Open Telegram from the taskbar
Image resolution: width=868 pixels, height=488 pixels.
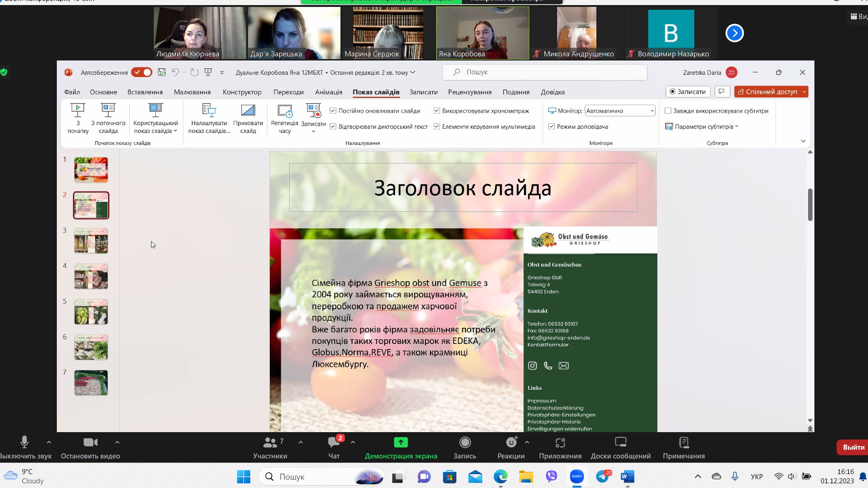click(x=602, y=476)
